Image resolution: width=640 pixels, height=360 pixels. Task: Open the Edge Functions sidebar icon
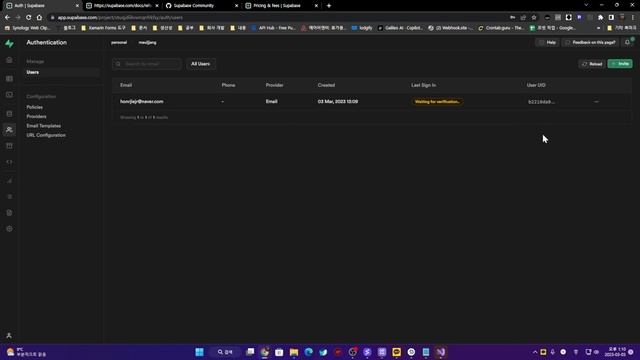(9, 162)
